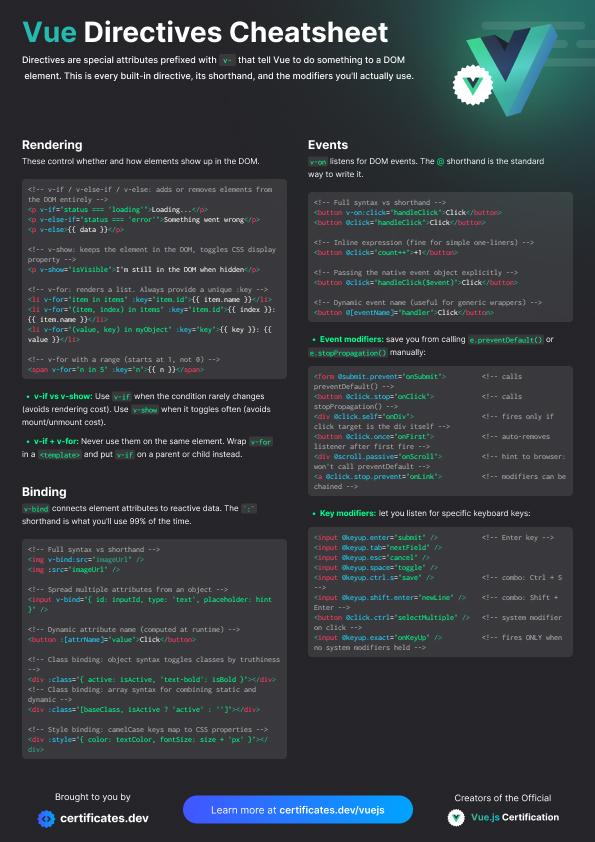Click the v-show='isVisible' code line
The height and width of the screenshot is (842, 595).
click(144, 270)
